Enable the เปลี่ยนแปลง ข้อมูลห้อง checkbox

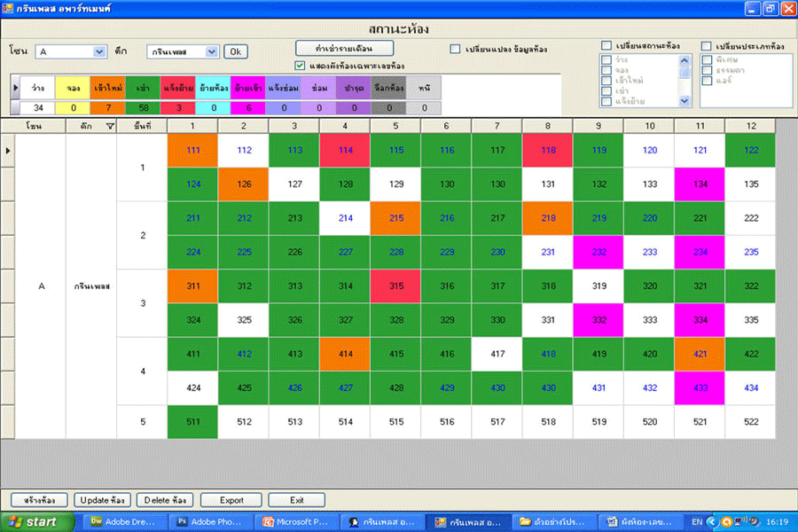455,50
